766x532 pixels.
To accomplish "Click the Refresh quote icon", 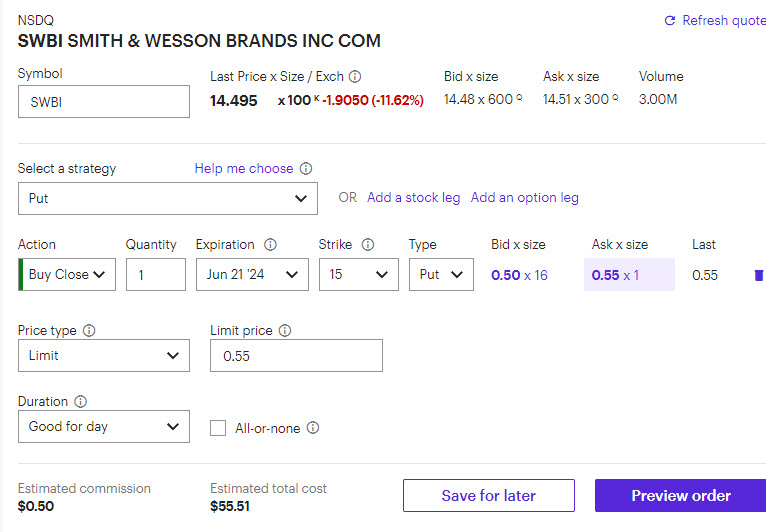I will pos(670,21).
